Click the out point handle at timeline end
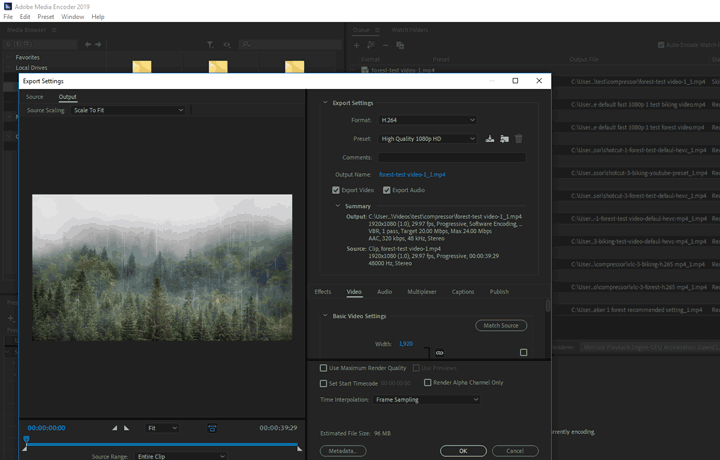 [x=300, y=448]
